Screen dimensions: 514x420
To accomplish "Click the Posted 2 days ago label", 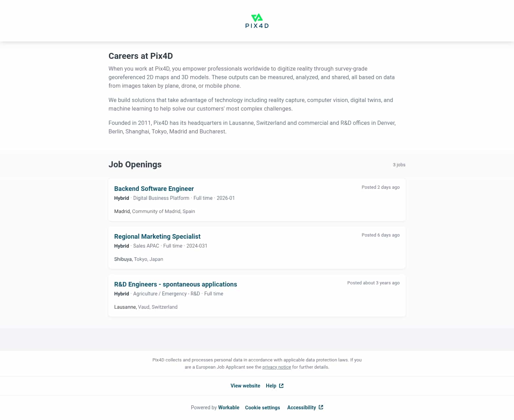I will pos(381,187).
